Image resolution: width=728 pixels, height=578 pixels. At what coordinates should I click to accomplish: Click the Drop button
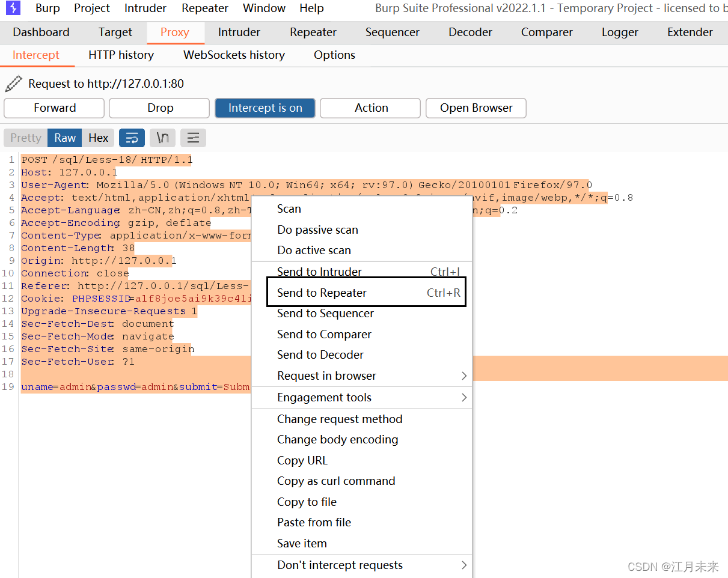click(160, 108)
